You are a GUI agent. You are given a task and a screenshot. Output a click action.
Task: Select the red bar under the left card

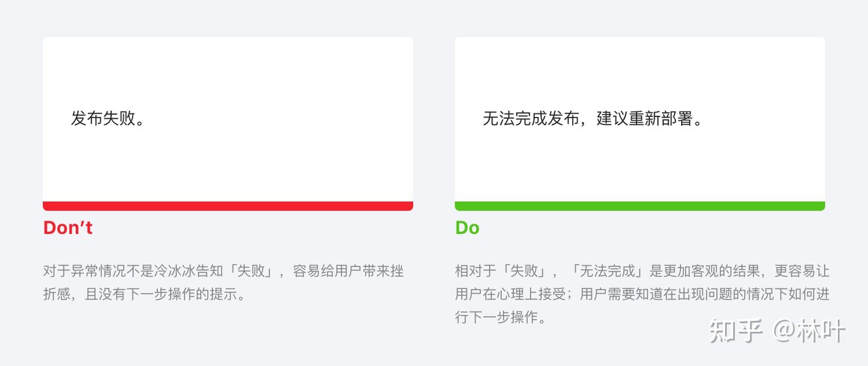228,206
